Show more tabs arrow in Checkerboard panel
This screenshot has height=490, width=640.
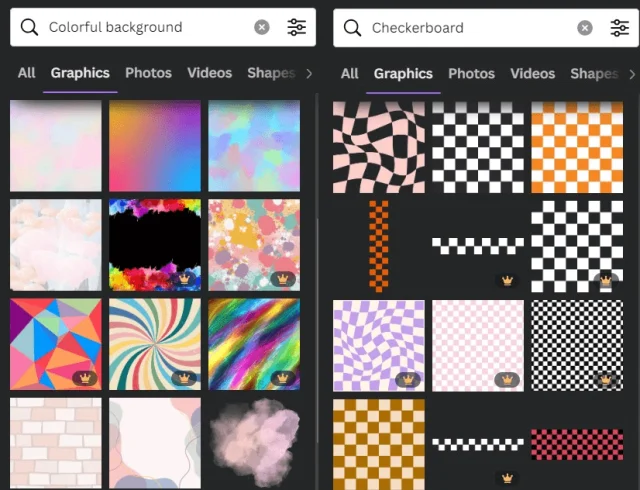pos(632,74)
